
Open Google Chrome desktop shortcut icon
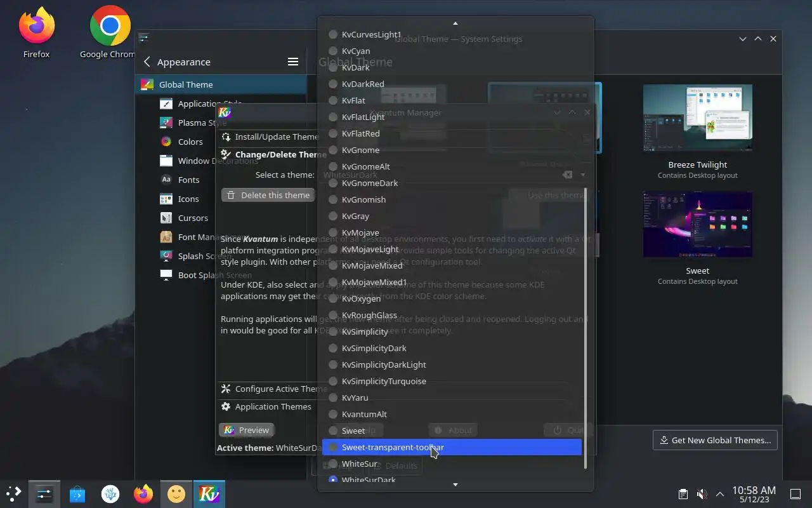(110, 26)
